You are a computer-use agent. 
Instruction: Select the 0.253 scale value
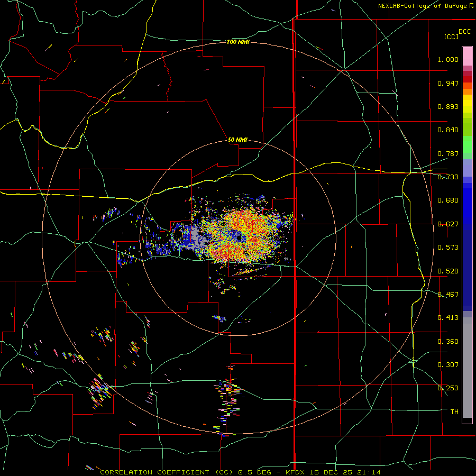tap(448, 388)
